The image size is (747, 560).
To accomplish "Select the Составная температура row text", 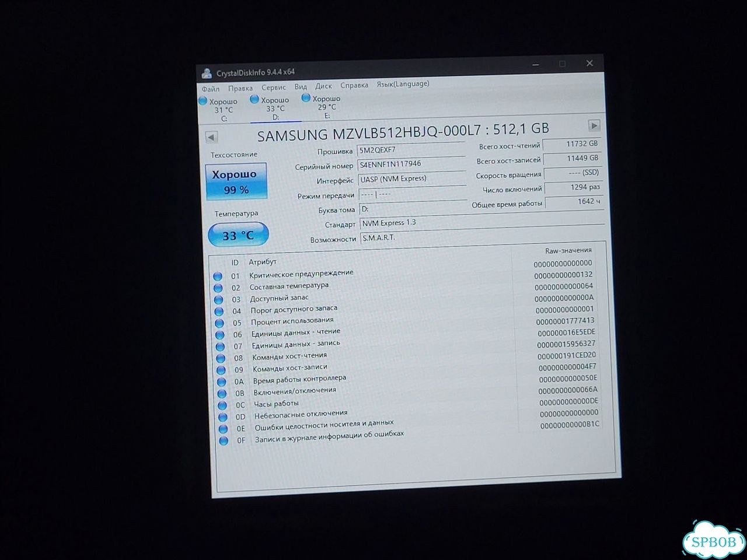I will point(289,286).
